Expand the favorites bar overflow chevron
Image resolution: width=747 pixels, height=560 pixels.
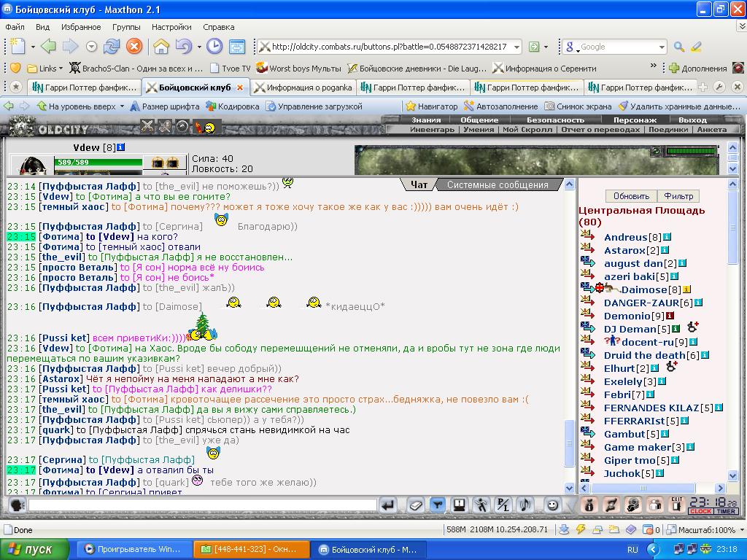click(653, 66)
